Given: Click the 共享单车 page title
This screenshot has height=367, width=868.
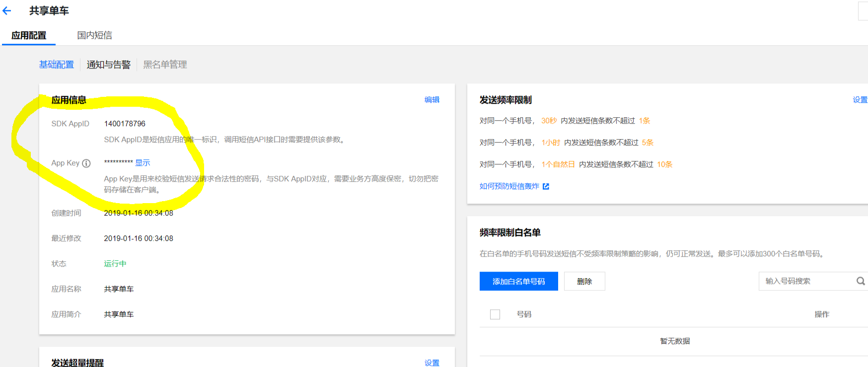Looking at the screenshot, I should click(49, 10).
